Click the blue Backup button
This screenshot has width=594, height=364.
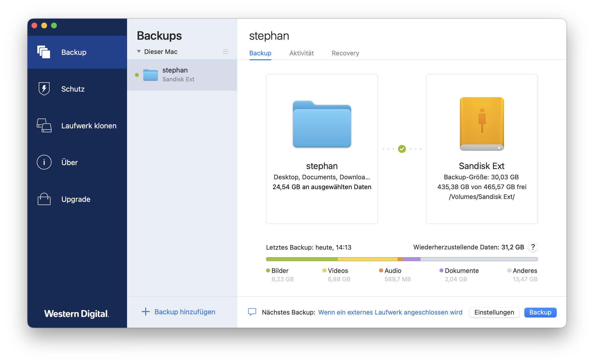pyautogui.click(x=540, y=312)
